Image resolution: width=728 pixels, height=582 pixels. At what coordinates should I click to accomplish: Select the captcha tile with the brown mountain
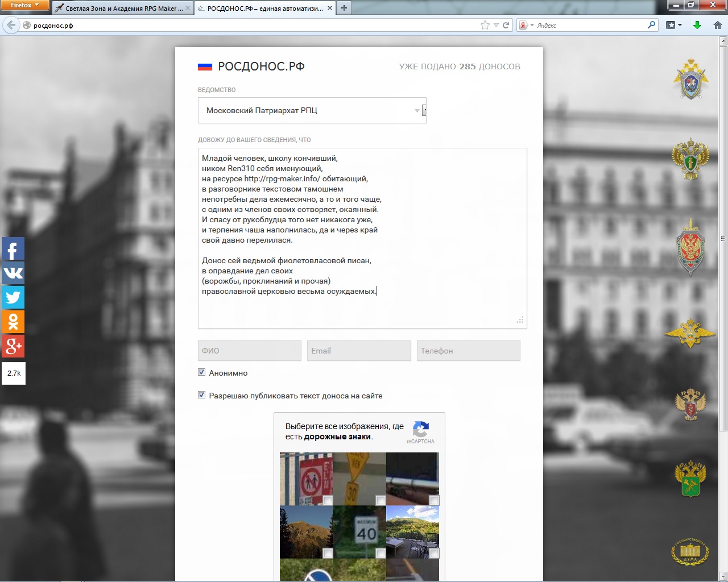point(306,532)
